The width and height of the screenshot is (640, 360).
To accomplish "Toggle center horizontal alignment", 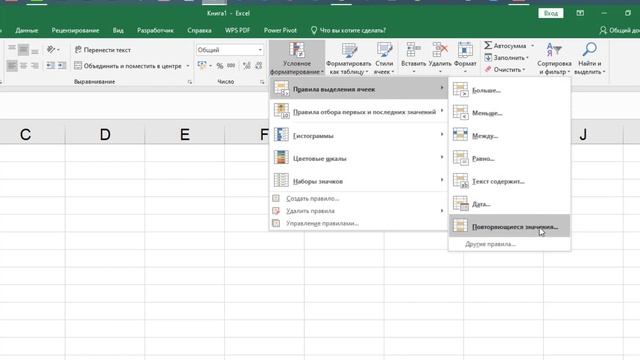I will 23,65.
